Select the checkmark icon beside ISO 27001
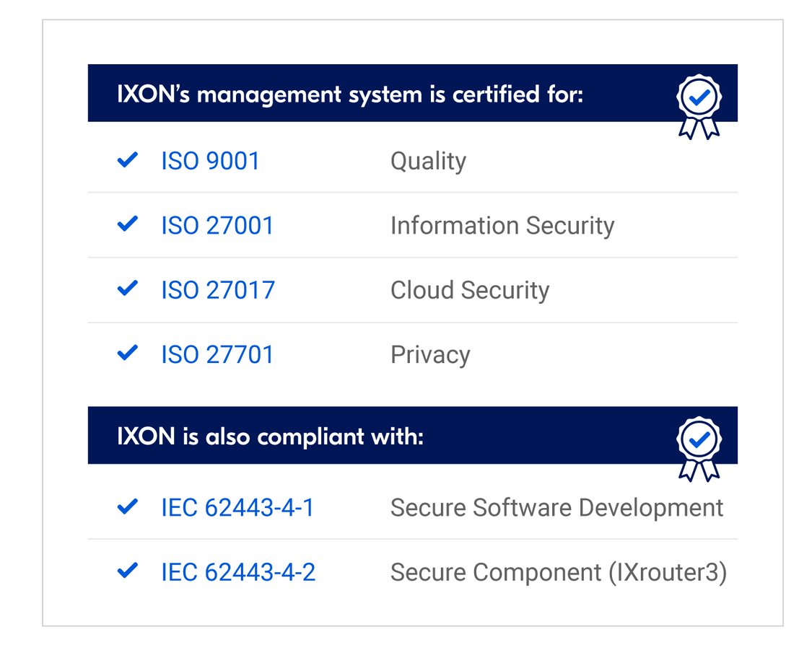The height and width of the screenshot is (658, 812). pos(127,224)
